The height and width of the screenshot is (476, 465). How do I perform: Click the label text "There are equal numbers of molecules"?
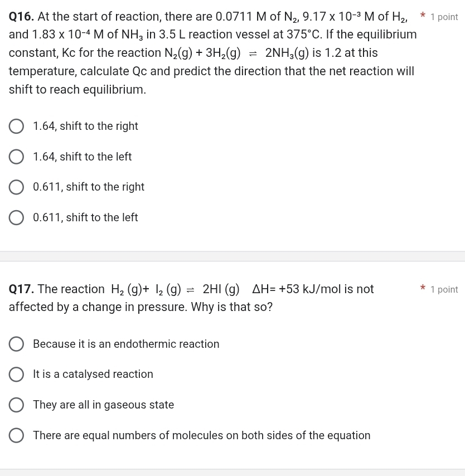coord(201,436)
